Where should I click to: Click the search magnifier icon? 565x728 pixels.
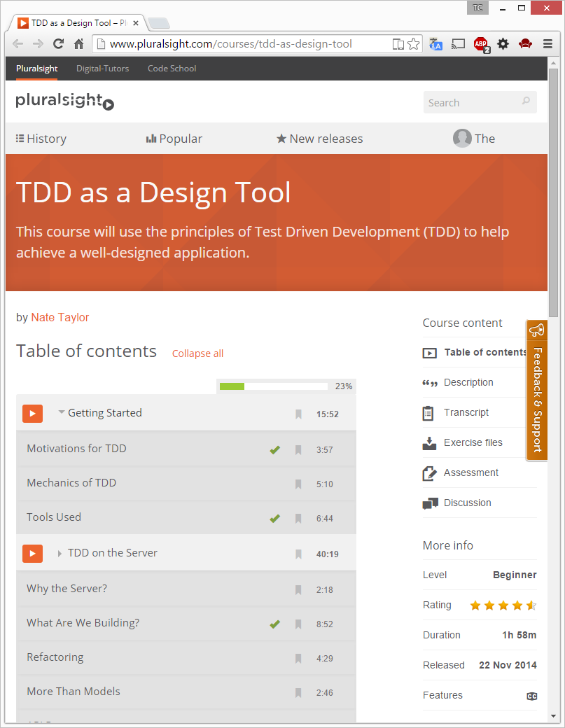526,101
